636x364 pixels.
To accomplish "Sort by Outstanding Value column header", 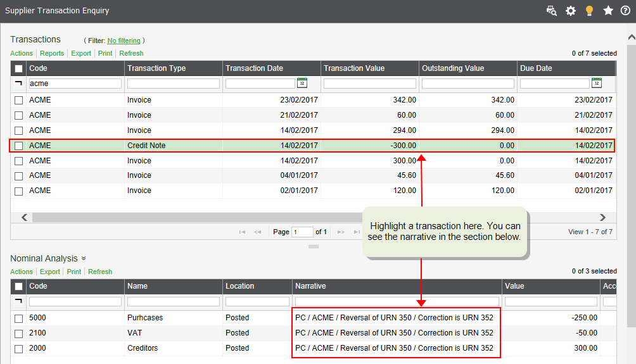I will 468,68.
